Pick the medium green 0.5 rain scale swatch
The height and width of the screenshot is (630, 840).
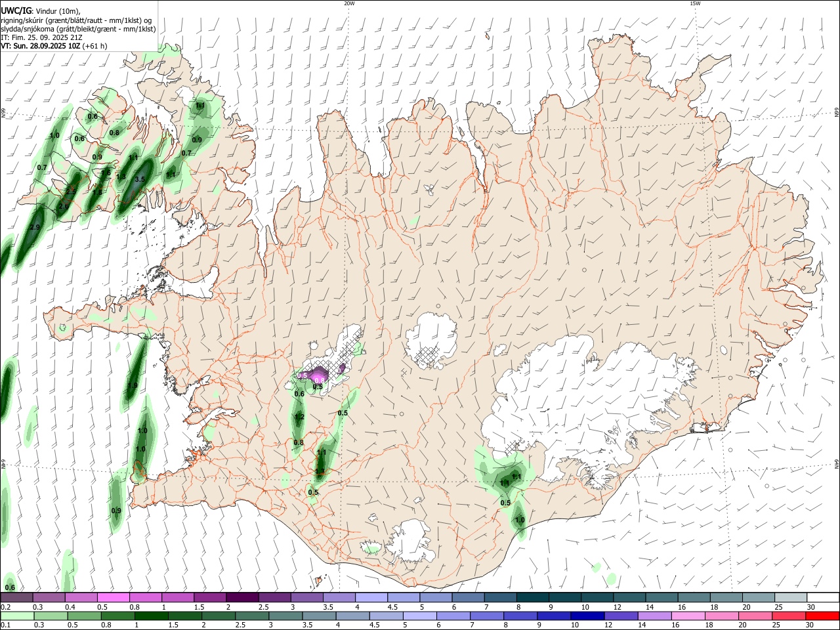click(83, 616)
